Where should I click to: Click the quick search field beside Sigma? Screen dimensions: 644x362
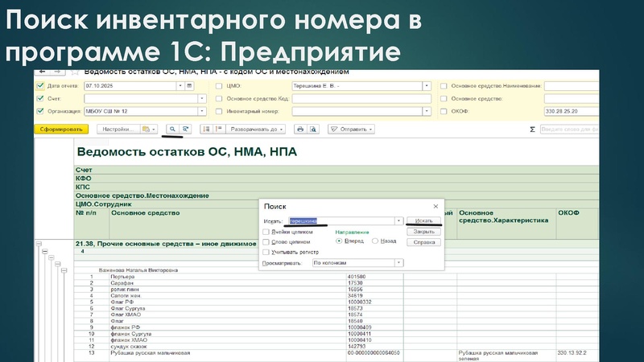(569, 130)
